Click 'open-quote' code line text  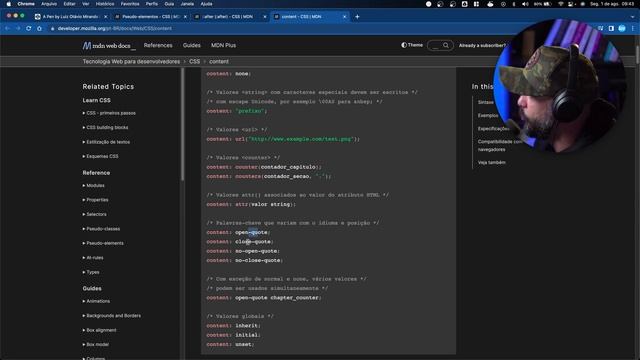coord(251,233)
